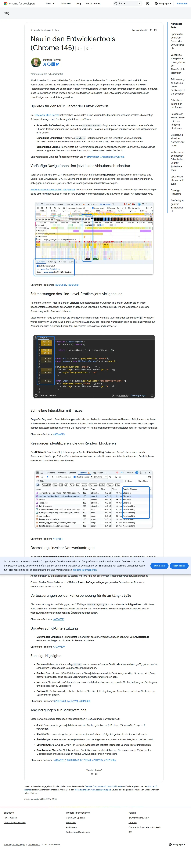Click the 'Chrome for Developers' breadcrumb
This screenshot has width=191, height=868.
41,30
